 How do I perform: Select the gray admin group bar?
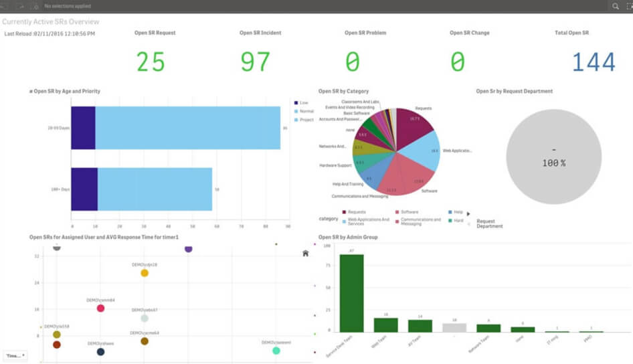[454, 328]
